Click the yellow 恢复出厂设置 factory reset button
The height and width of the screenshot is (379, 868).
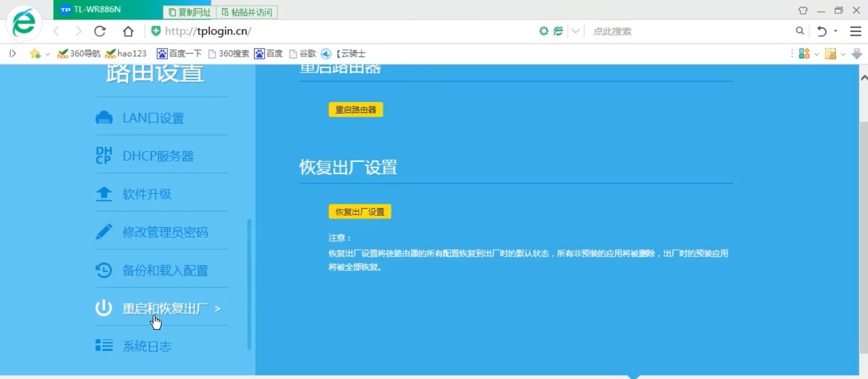click(x=359, y=212)
